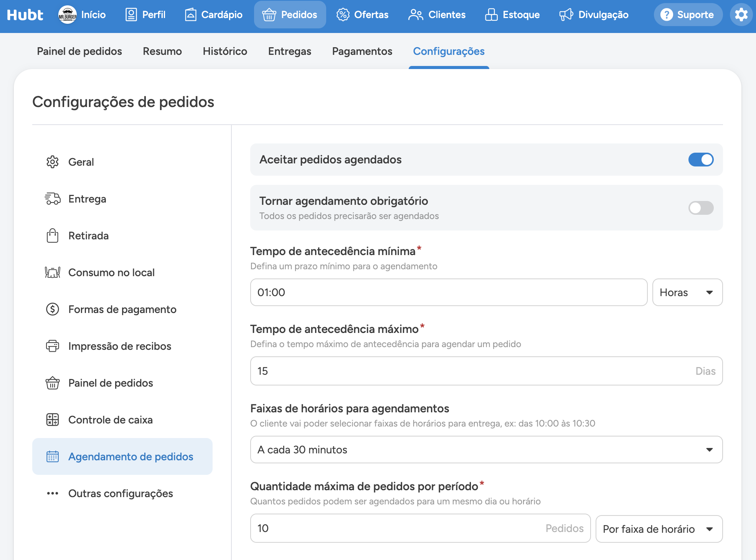
Task: Open Outras configurações section
Action: (122, 493)
